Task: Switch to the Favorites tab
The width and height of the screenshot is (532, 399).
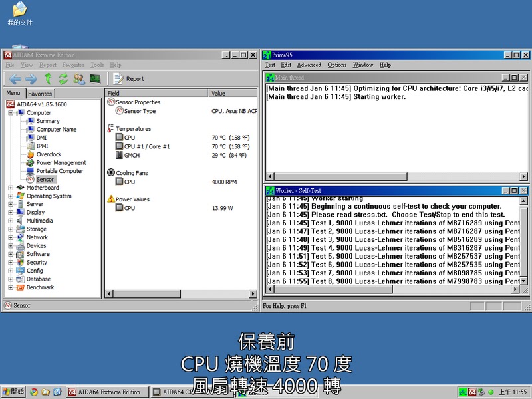Action: point(40,94)
